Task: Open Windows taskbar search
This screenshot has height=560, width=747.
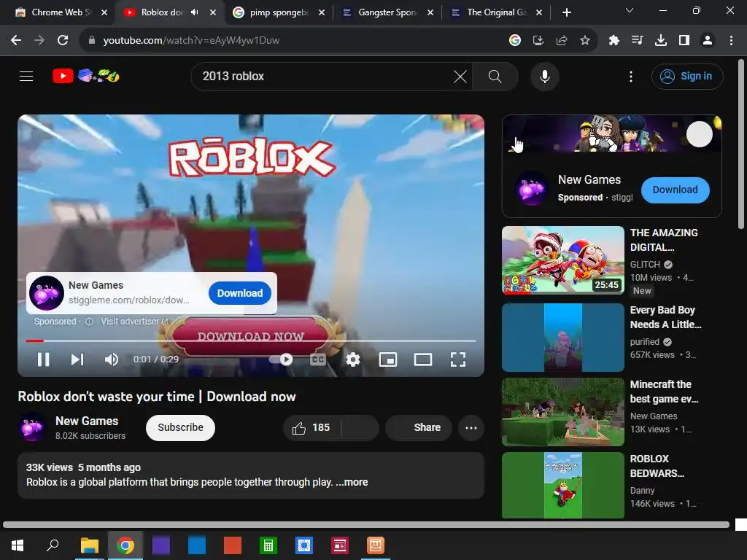Action: (x=53, y=545)
